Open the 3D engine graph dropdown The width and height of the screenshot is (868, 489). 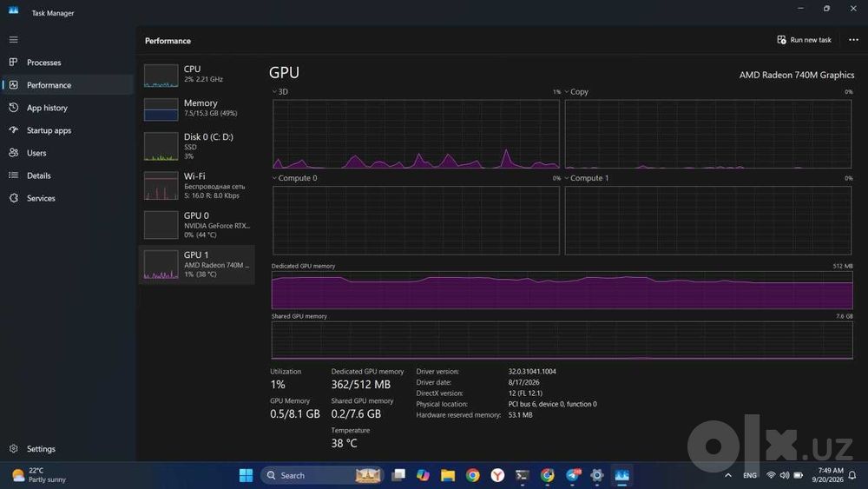pyautogui.click(x=279, y=92)
